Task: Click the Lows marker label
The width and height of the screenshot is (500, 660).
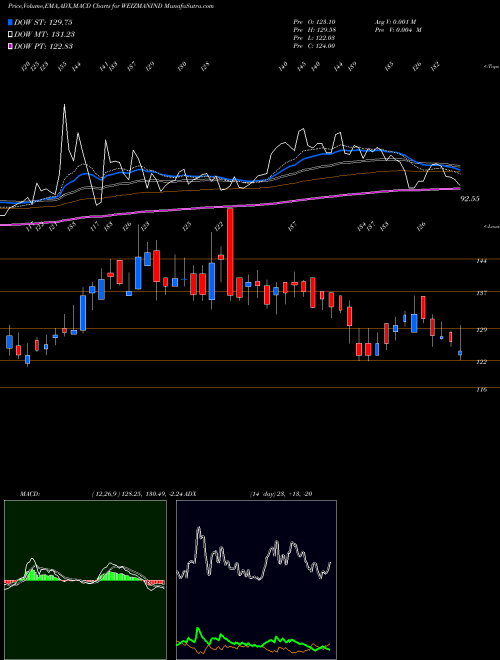Action: [491, 226]
